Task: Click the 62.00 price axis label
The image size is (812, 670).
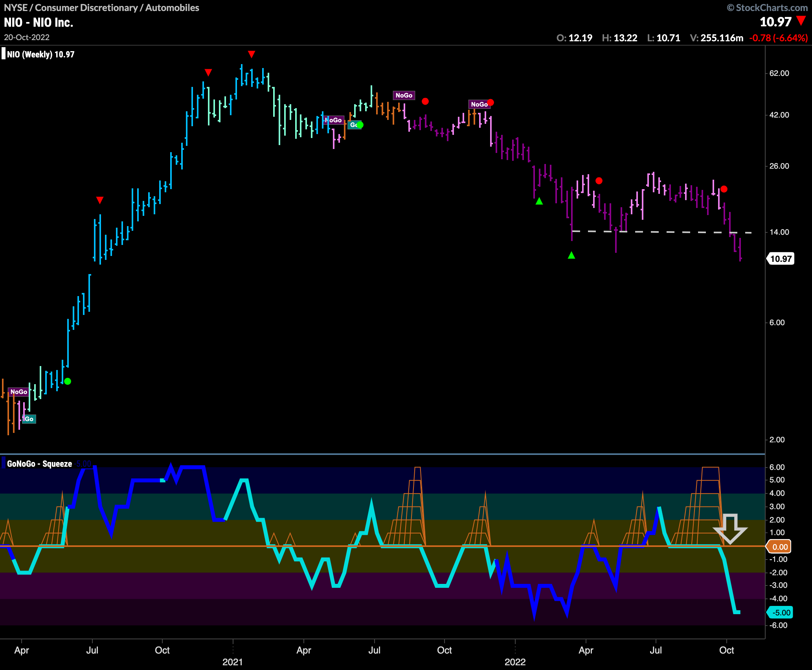Action: (779, 73)
